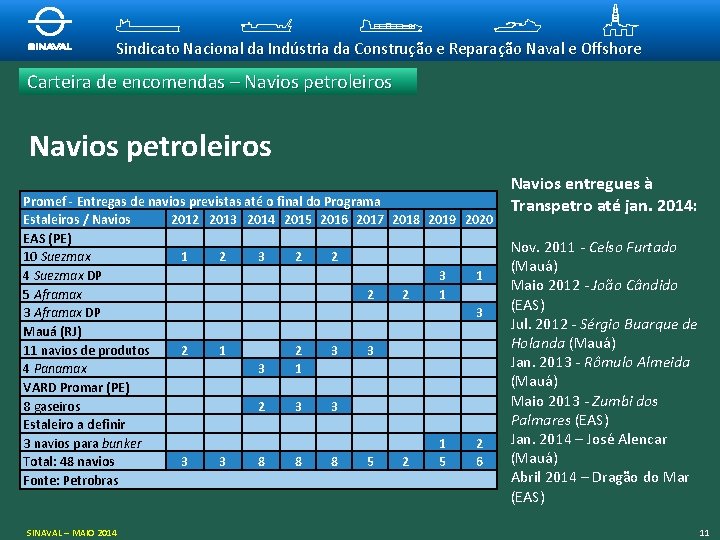Click the slide page number 11
Viewport: 720px width, 540px height.
(x=704, y=533)
